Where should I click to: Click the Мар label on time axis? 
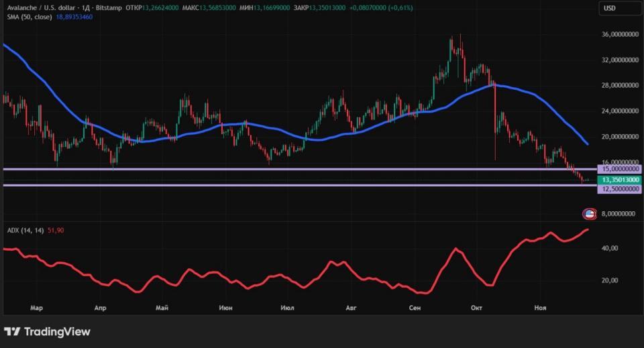tap(37, 308)
